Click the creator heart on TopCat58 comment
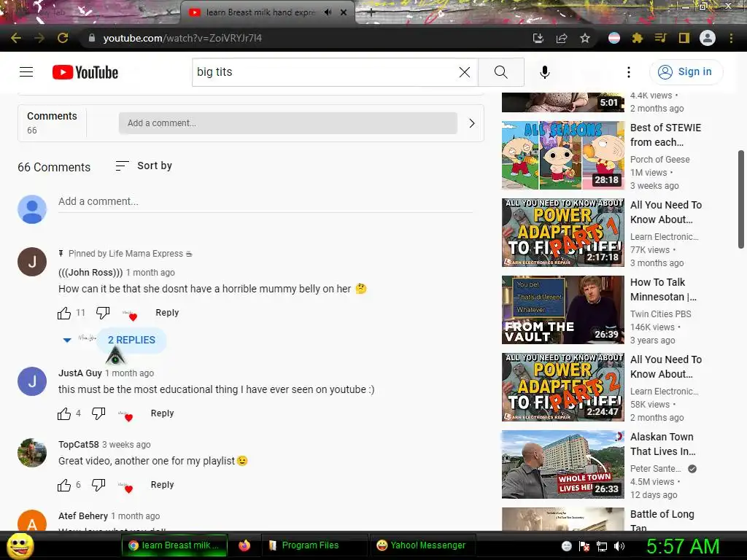Viewport: 747px width, 560px height. [126, 486]
